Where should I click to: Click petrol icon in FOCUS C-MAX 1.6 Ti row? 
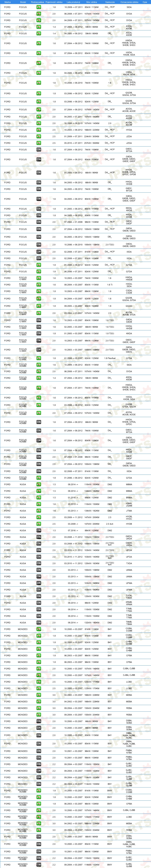[x=39, y=285]
